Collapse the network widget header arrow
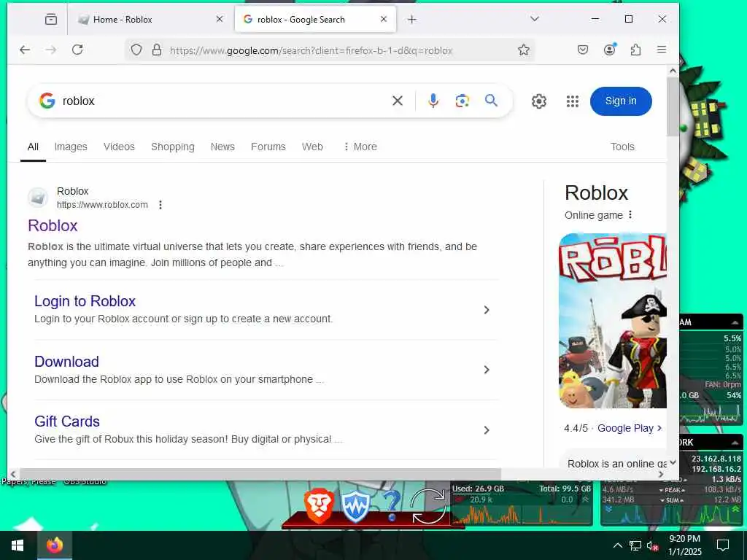This screenshot has height=560, width=747. click(x=735, y=443)
